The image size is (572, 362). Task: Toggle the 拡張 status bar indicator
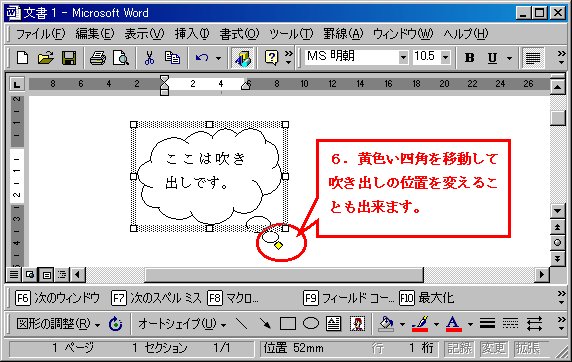click(x=527, y=348)
